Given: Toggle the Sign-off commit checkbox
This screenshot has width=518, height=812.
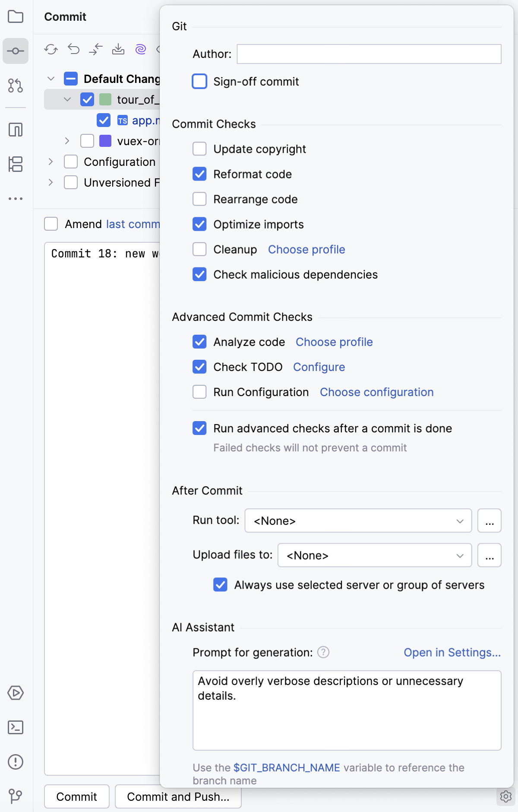Looking at the screenshot, I should point(199,81).
